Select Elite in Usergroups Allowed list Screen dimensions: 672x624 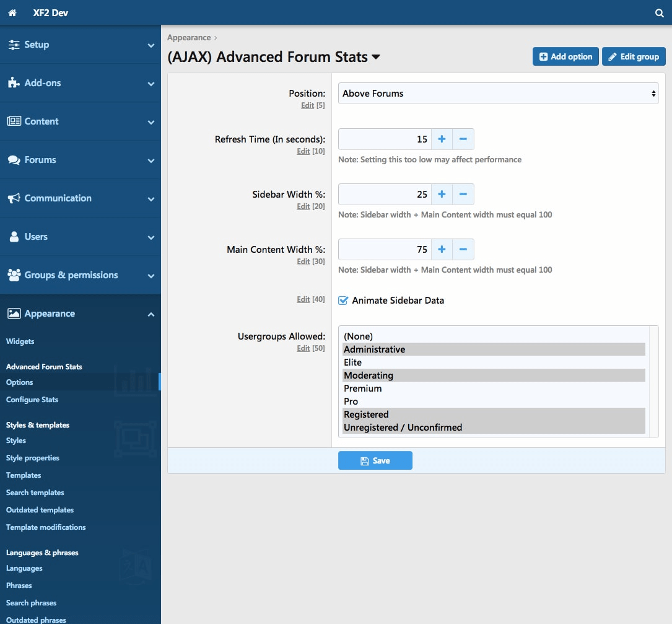coord(353,363)
